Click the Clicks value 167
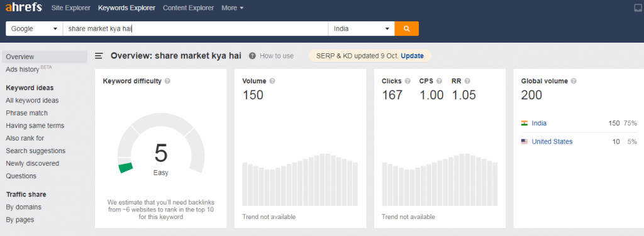This screenshot has height=236, width=644. (392, 95)
